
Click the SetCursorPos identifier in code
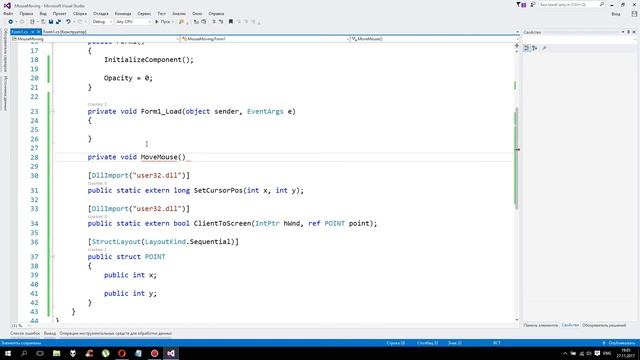coord(218,190)
